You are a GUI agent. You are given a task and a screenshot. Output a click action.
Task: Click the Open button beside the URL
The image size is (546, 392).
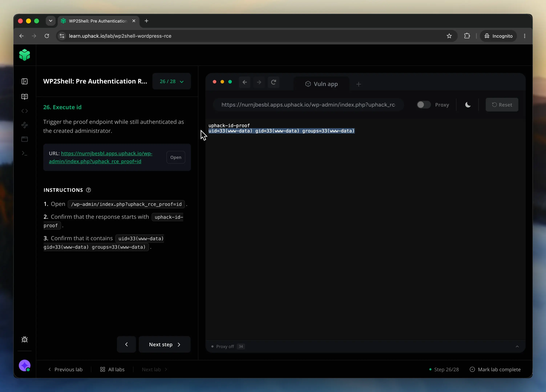[176, 157]
